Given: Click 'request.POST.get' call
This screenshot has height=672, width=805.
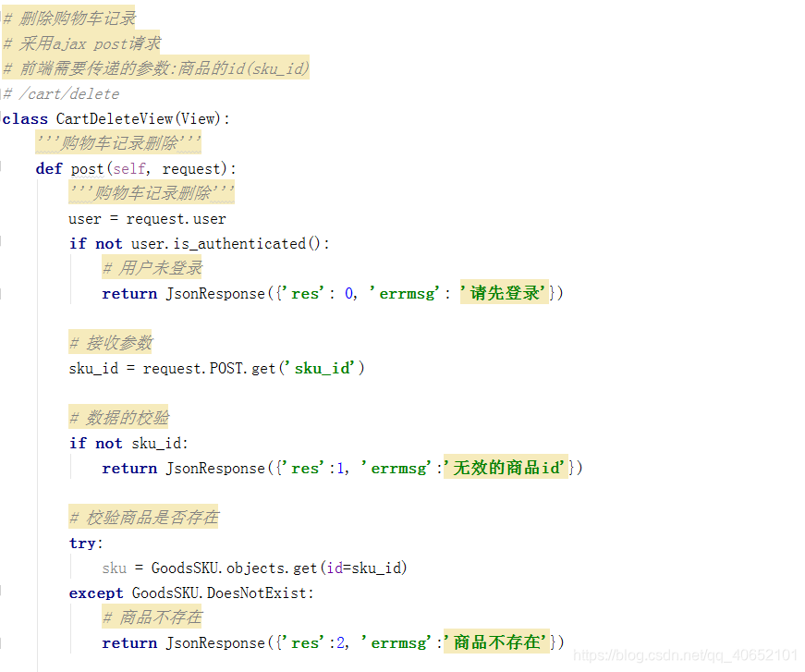Looking at the screenshot, I should coord(210,369).
